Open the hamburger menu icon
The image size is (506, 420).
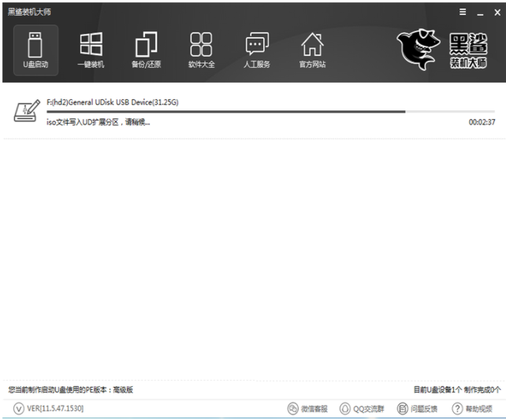pos(463,12)
